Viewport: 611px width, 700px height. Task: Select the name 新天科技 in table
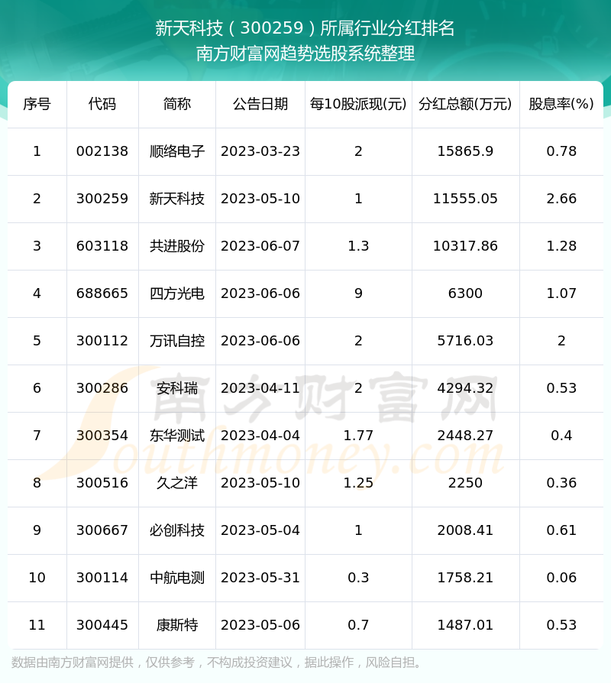(176, 199)
